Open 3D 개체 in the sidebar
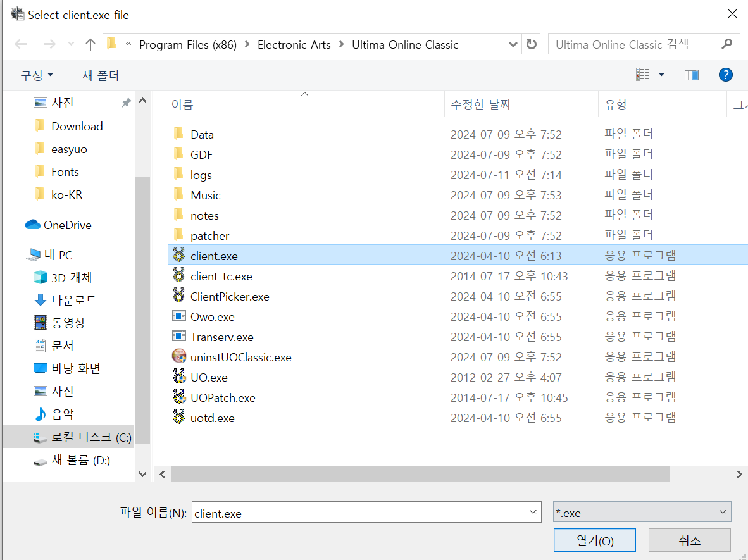748x560 pixels. tap(63, 277)
